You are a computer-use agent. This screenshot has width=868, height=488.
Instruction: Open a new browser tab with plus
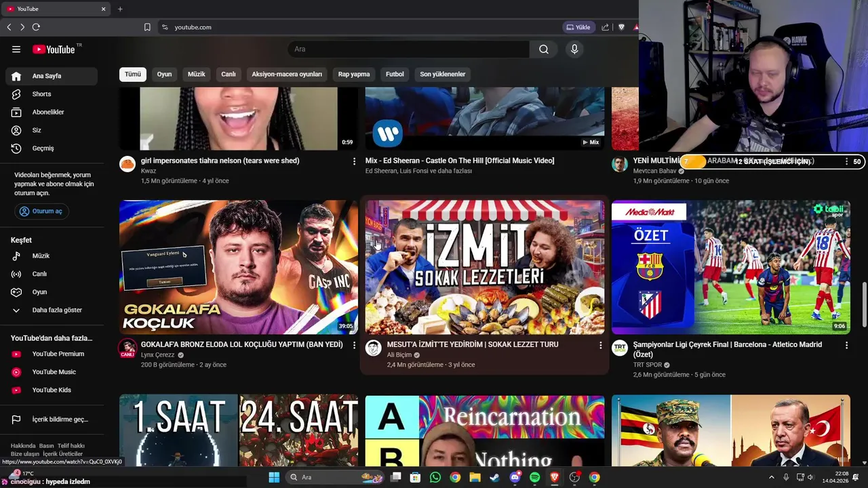(x=120, y=9)
